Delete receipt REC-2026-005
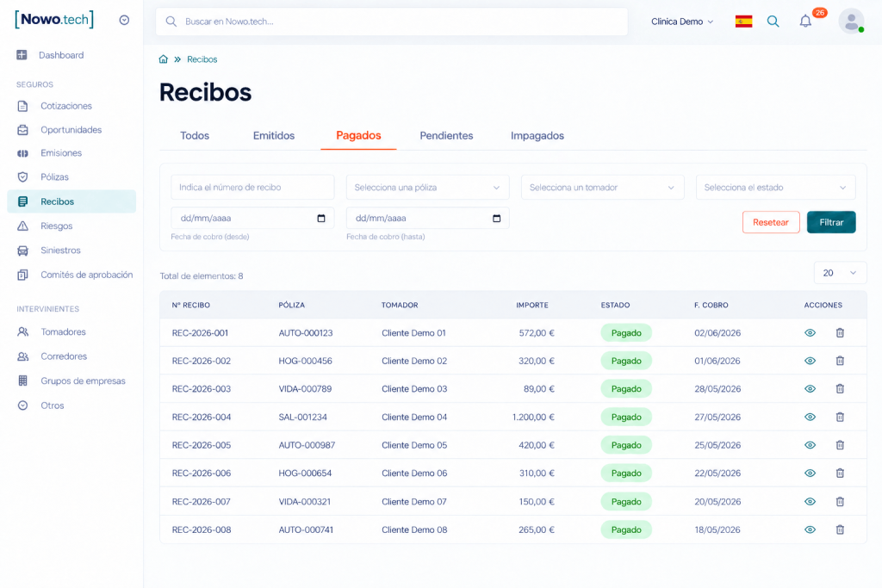 840,445
